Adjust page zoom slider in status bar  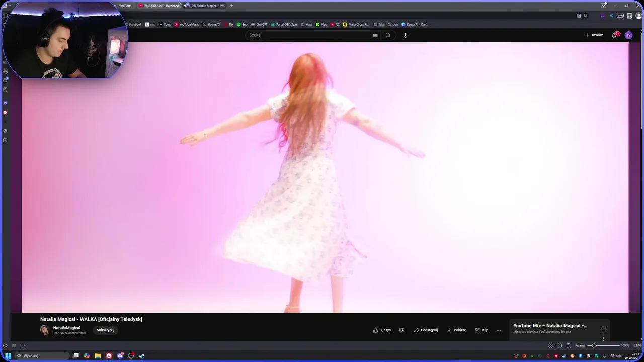point(604,346)
